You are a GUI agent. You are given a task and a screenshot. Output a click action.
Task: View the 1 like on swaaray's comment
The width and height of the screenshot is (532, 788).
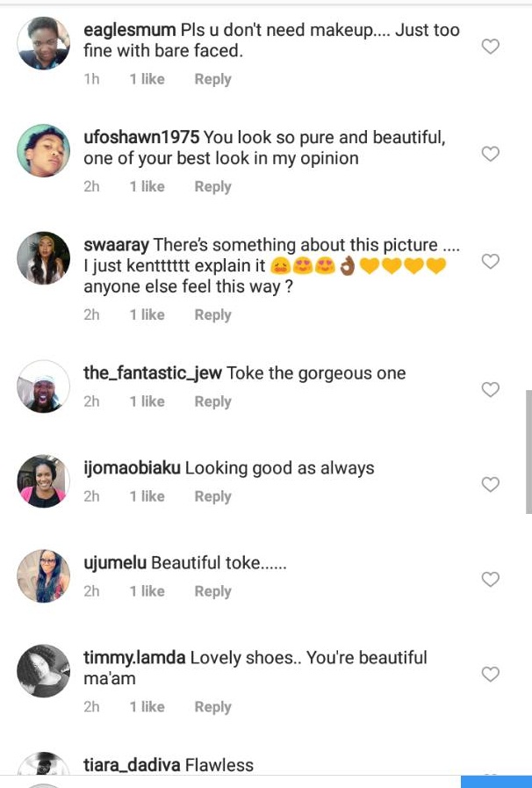pyautogui.click(x=147, y=314)
